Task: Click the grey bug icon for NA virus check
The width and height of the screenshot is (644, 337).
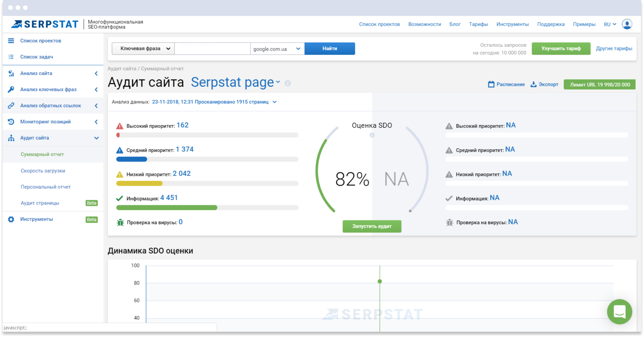Action: point(449,222)
